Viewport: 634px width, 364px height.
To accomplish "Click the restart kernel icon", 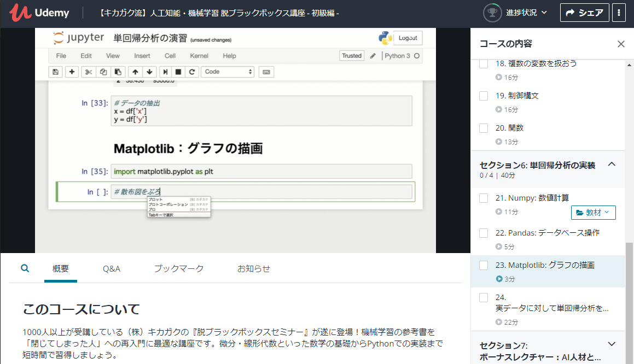I will coord(191,72).
